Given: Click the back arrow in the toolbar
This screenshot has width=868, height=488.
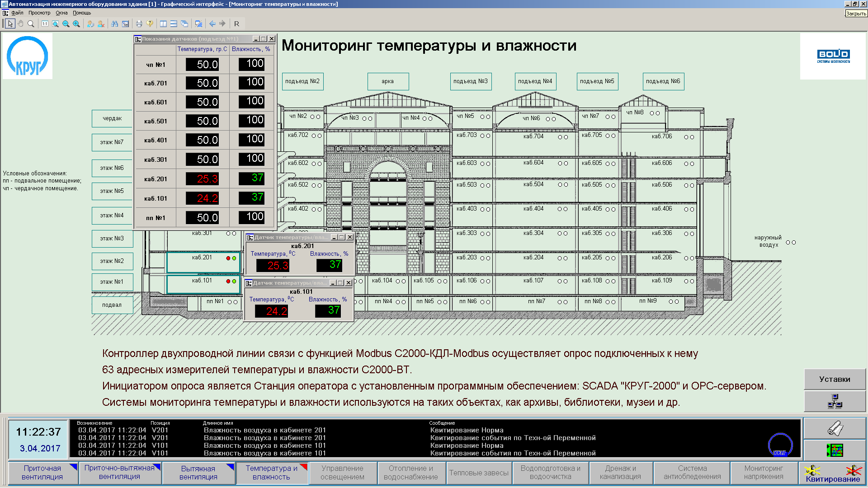Looking at the screenshot, I should click(212, 23).
